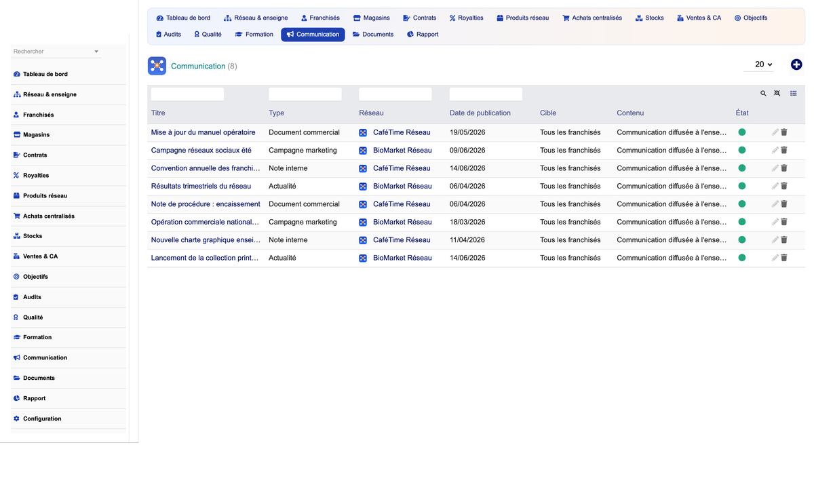814x504 pixels.
Task: Delete the Opération commerciale nationale row
Action: [784, 222]
